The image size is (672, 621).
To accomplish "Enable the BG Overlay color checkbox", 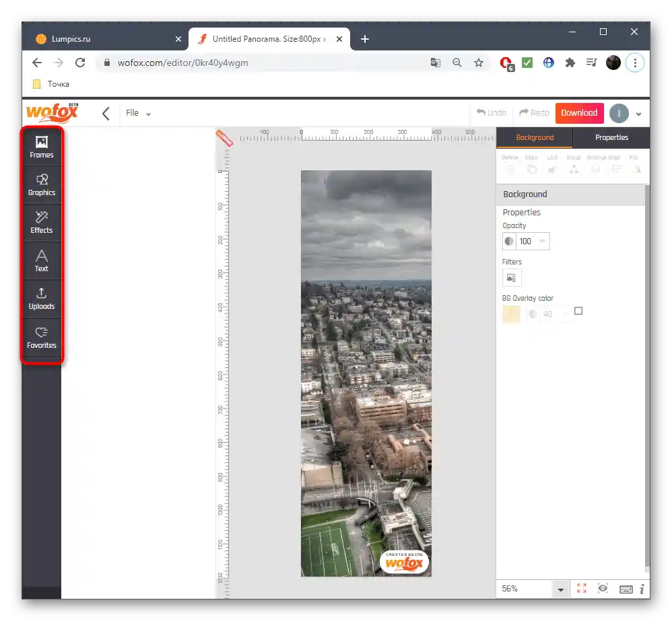I will coord(578,311).
